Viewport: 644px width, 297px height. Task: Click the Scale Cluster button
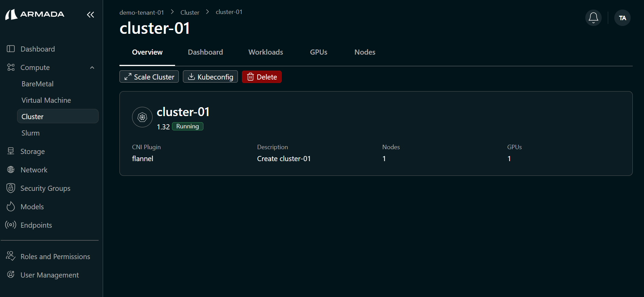click(149, 77)
